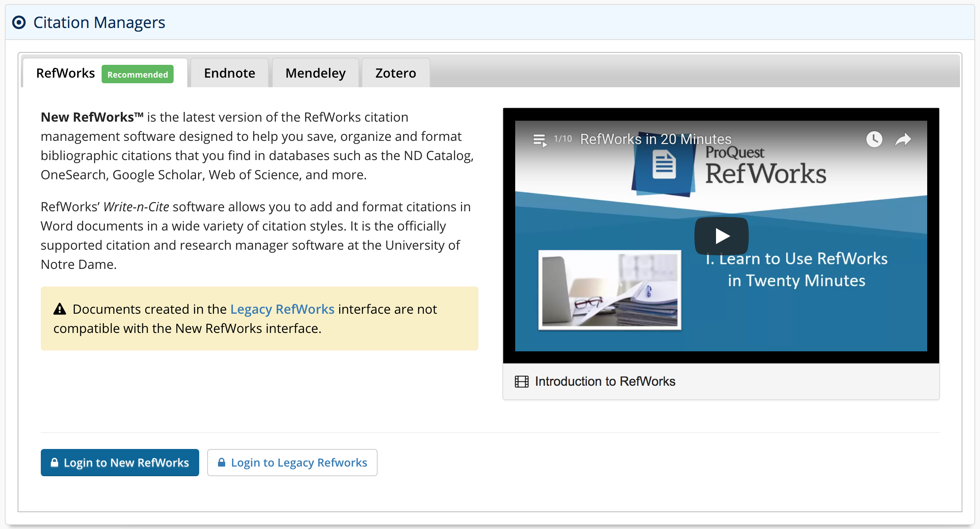Click Login to New RefWorks button
Screen dimensions: 980x529
120,463
